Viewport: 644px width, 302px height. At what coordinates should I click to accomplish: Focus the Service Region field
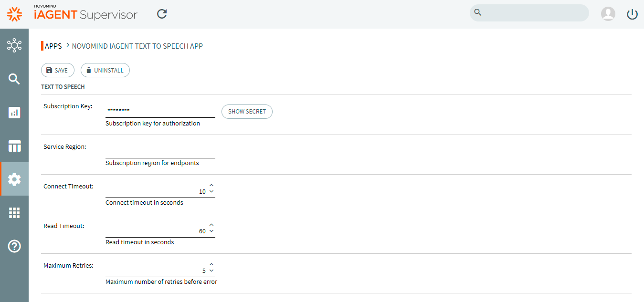click(x=160, y=151)
